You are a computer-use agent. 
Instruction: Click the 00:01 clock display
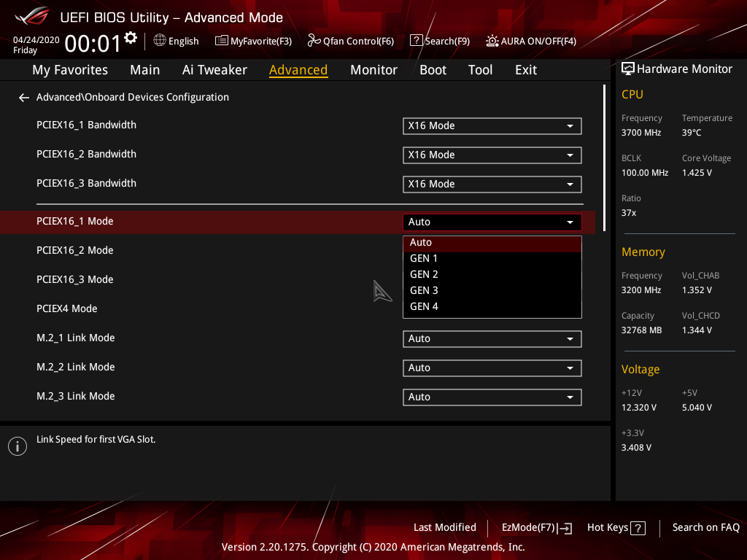(x=93, y=44)
